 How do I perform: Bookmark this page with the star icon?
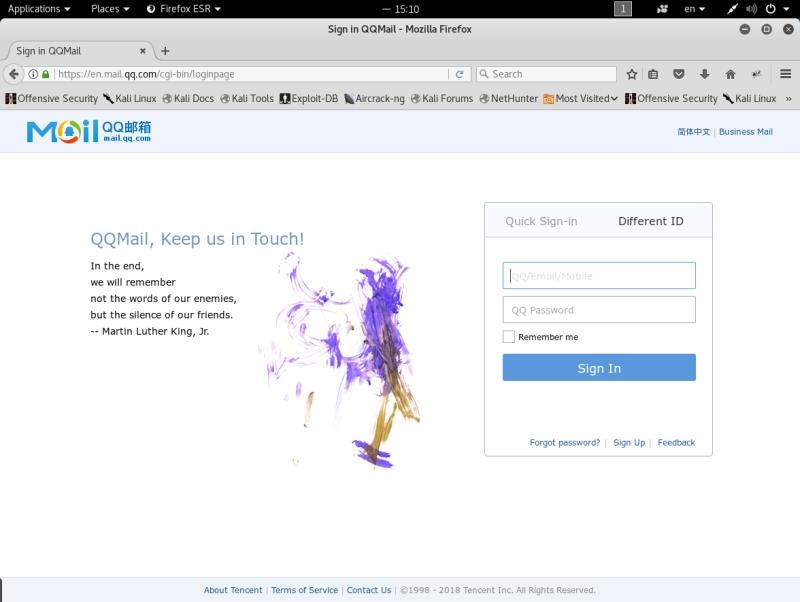(x=632, y=74)
